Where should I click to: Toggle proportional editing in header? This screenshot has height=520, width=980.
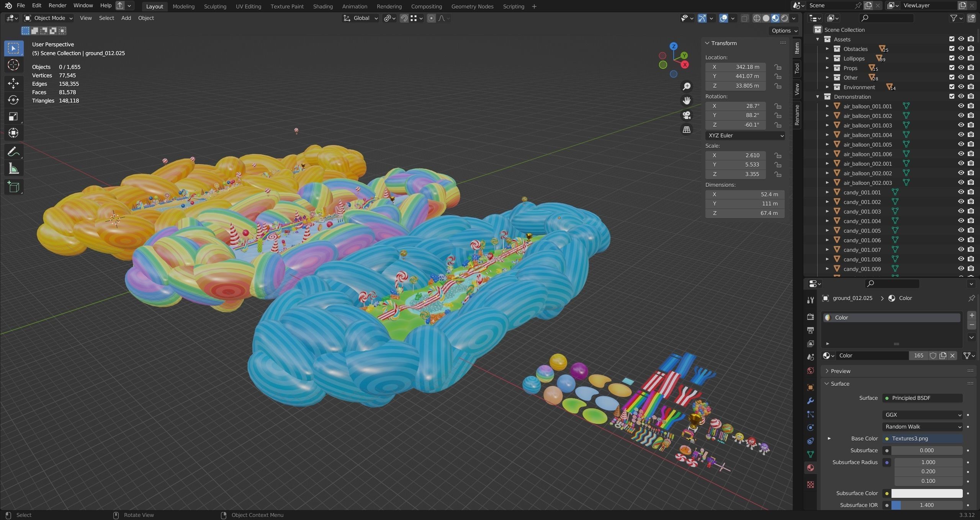click(431, 18)
